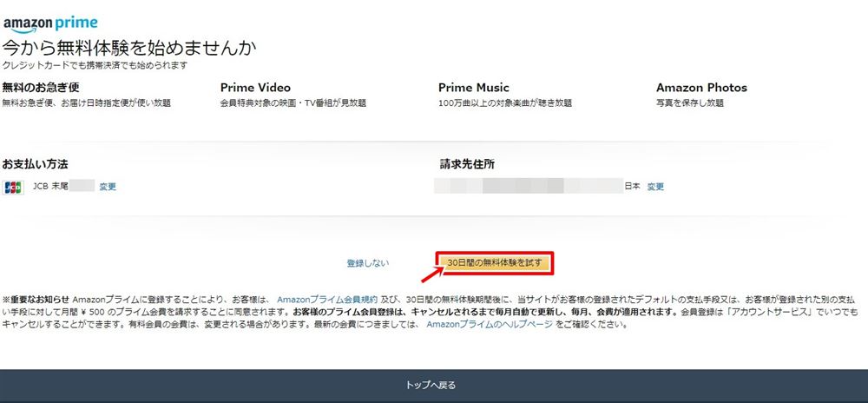Click 登録しない link
Image resolution: width=868 pixels, height=403 pixels.
tap(368, 263)
